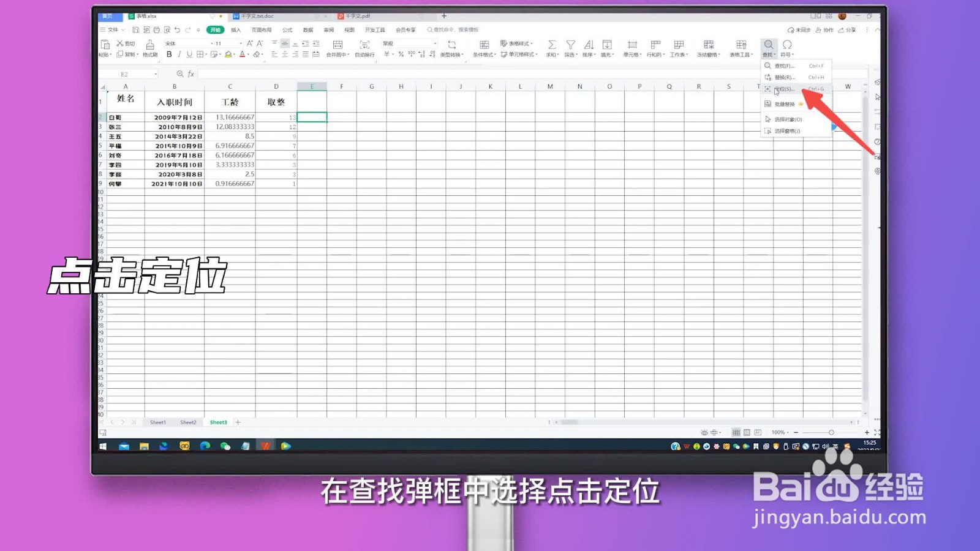Image resolution: width=980 pixels, height=551 pixels.
Task: Click the 协作 (Collaborate) button
Action: (x=824, y=29)
